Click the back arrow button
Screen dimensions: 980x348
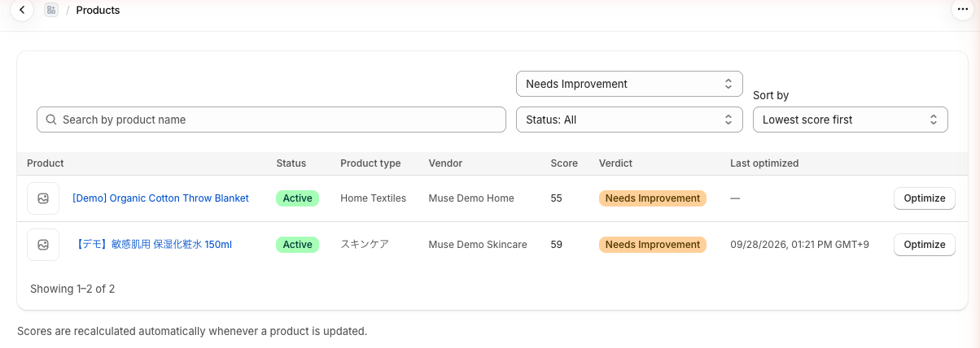(x=22, y=11)
